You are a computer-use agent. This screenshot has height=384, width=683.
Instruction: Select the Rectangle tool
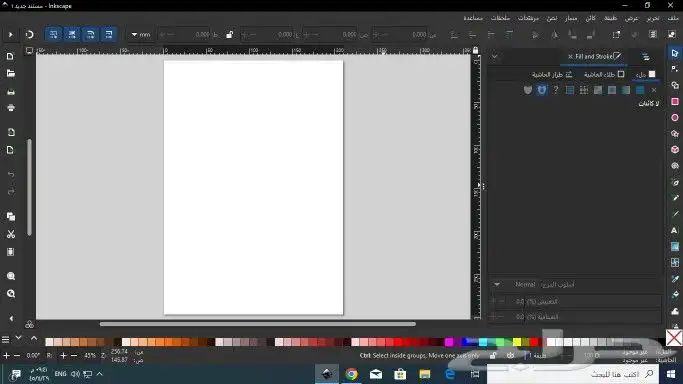(675, 101)
